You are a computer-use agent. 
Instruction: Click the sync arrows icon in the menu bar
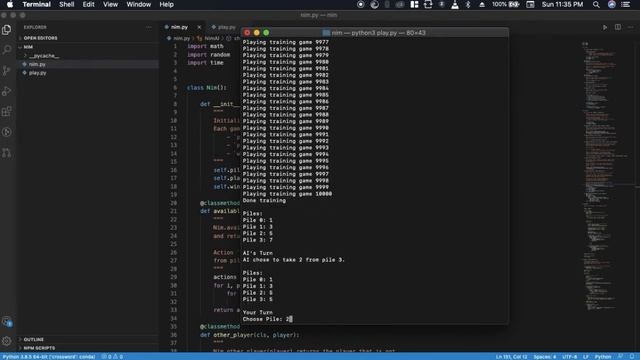coord(428,4)
